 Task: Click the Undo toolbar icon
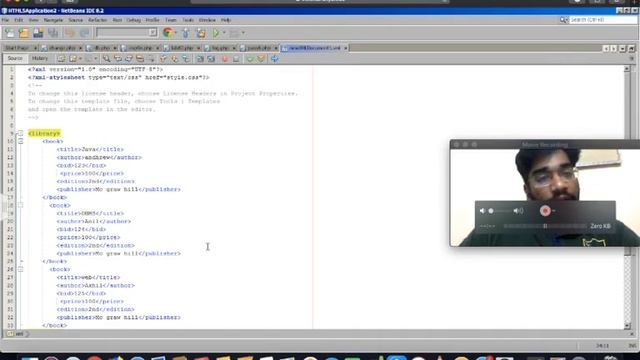click(70, 33)
